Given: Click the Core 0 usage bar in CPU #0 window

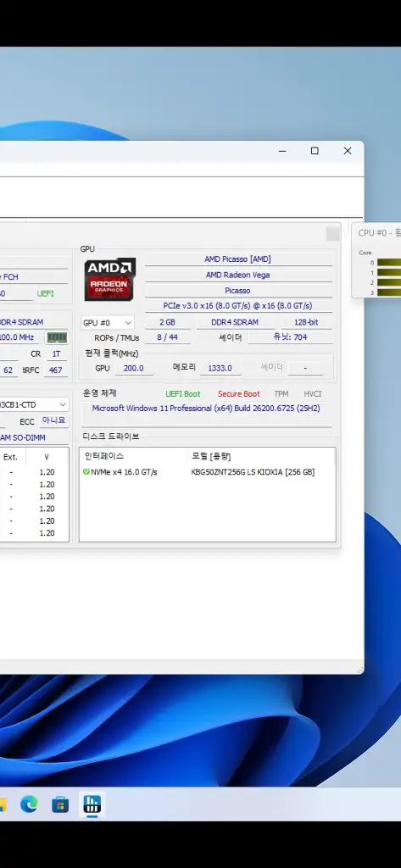Looking at the screenshot, I should point(389,263).
